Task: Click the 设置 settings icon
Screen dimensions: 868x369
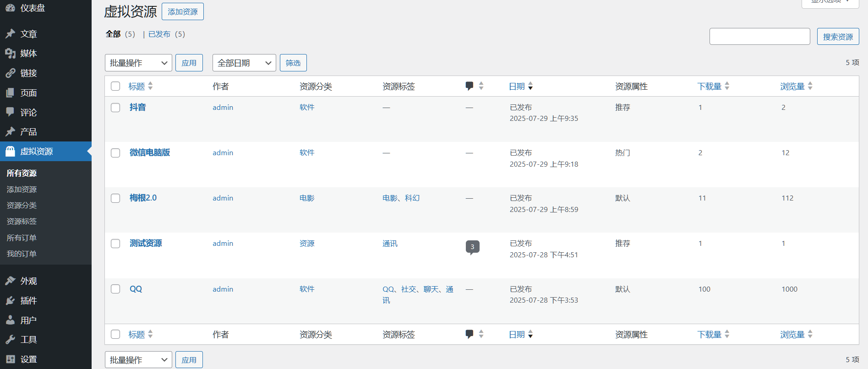Action: coord(10,359)
